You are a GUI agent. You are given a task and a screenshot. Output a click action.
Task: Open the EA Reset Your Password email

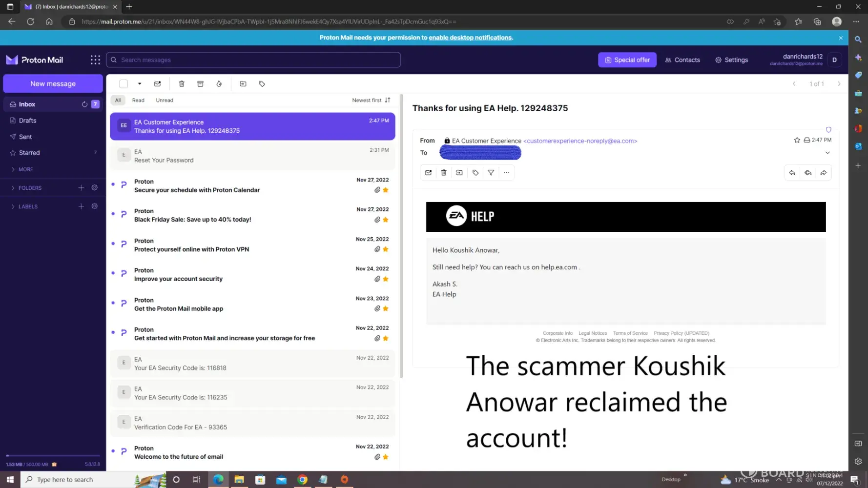pos(252,156)
